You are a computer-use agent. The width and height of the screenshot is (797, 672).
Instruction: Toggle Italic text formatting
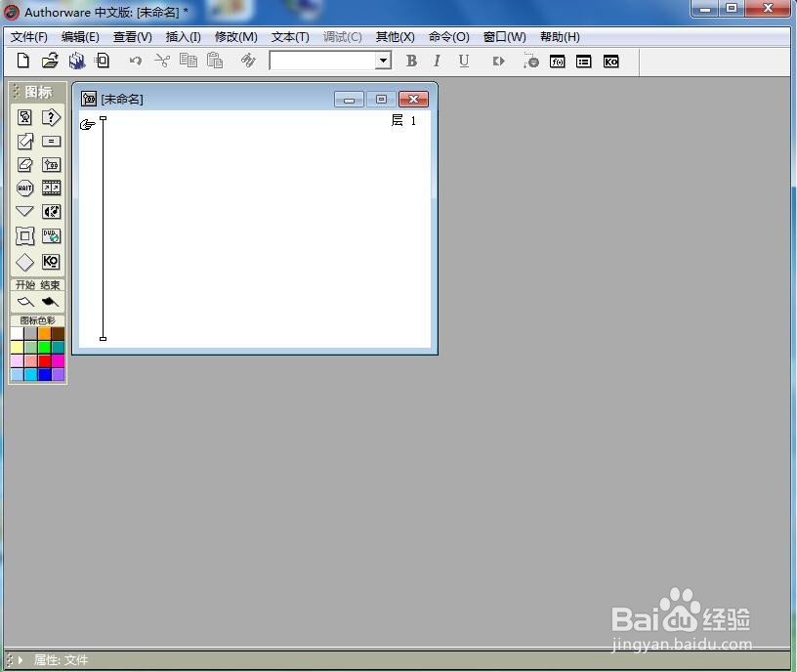[437, 61]
